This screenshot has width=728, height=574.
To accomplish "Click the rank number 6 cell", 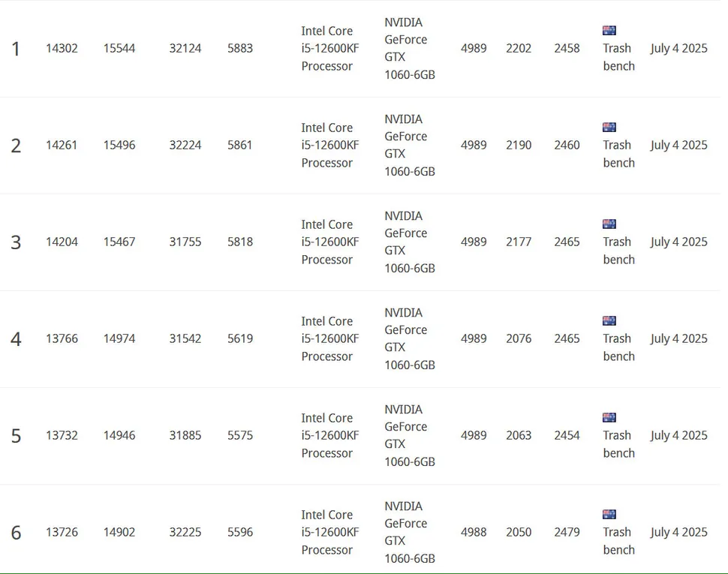I will [16, 533].
